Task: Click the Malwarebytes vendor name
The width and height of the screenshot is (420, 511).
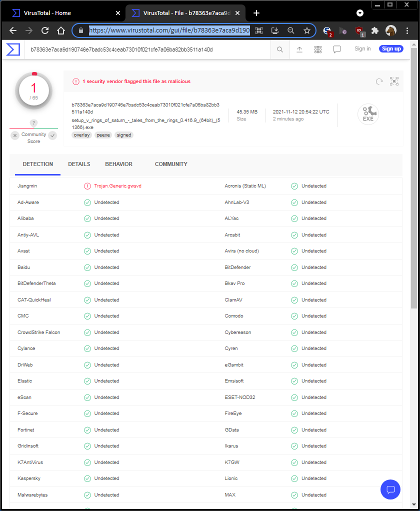Action: pos(32,495)
